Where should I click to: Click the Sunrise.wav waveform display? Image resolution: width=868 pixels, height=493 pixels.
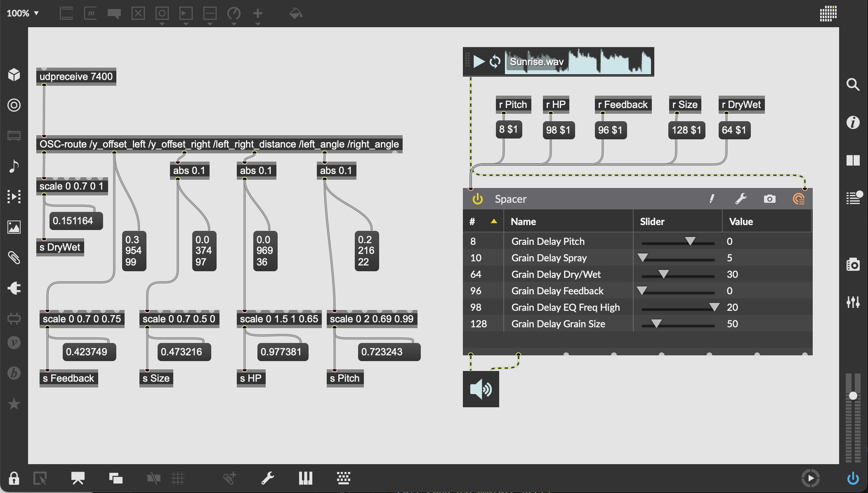click(578, 62)
